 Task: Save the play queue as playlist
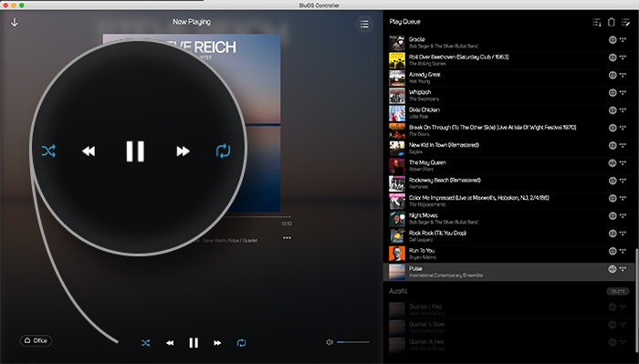coord(597,22)
